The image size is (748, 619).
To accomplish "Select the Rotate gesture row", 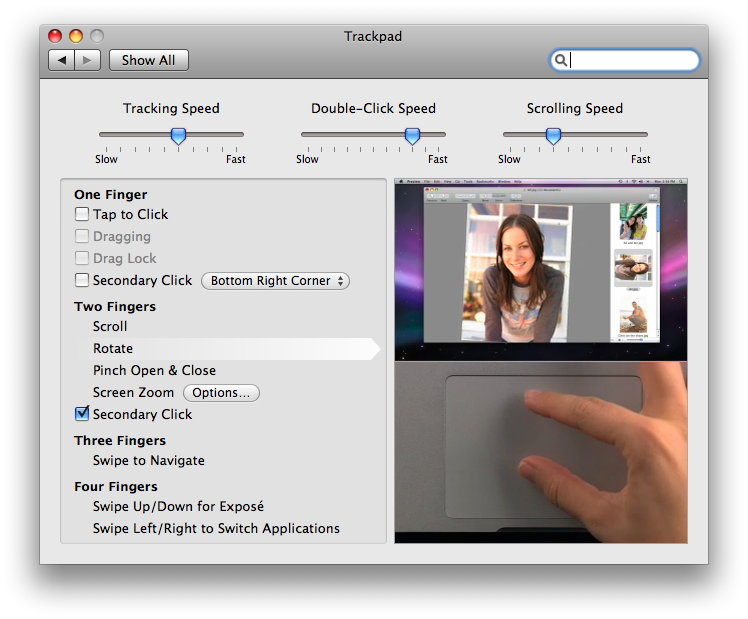I will coord(113,349).
